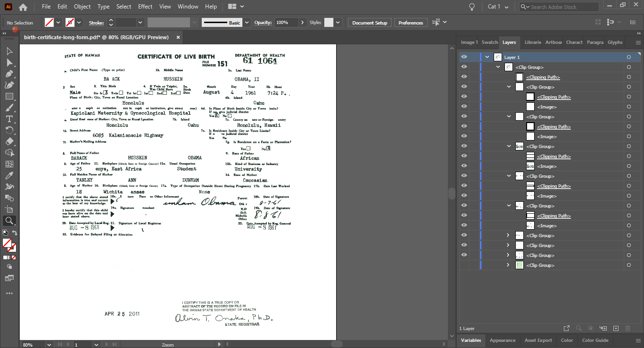Select the Rectangle tool
Screen dimensions: 644x348
(9, 97)
